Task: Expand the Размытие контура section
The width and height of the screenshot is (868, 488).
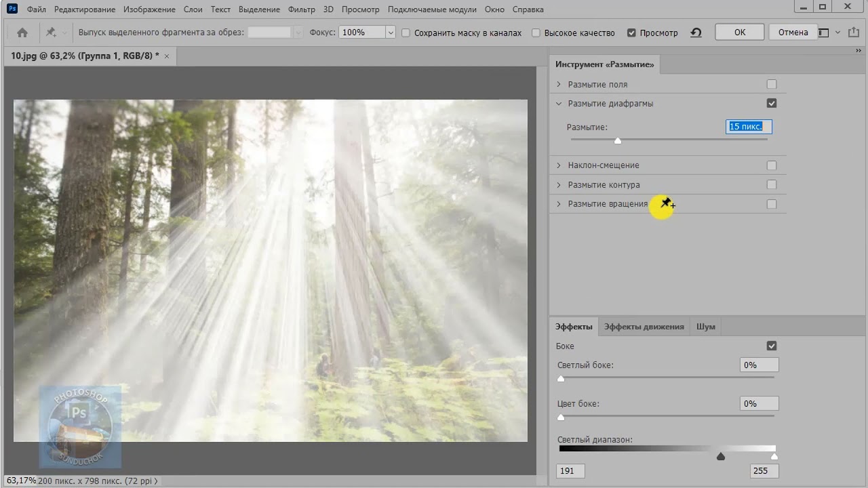Action: click(x=559, y=185)
